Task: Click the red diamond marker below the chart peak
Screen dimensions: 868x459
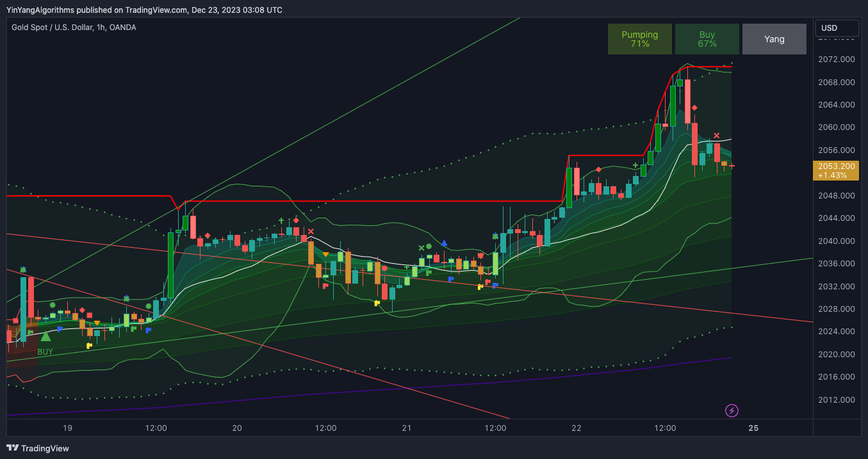Action: tap(694, 108)
